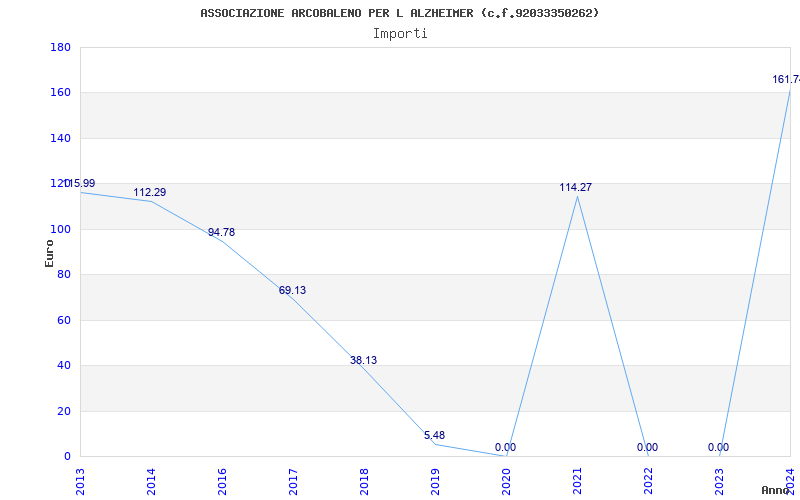Select the 112.29 data label
The image size is (800, 500).
150,192
